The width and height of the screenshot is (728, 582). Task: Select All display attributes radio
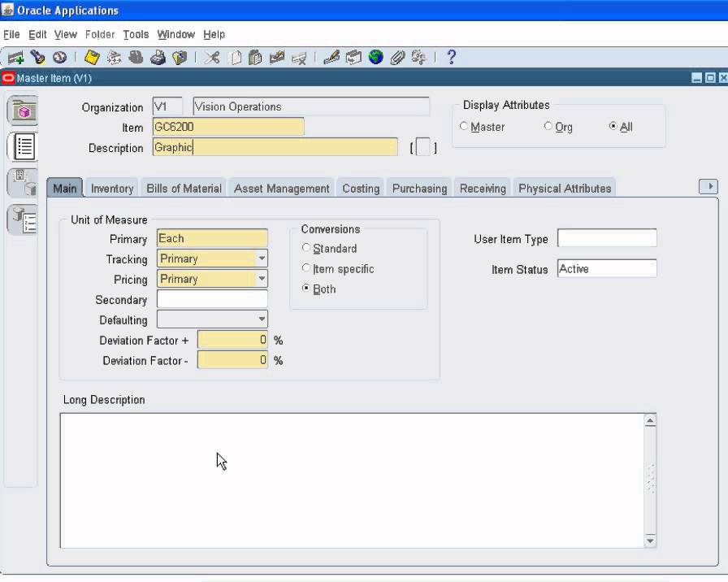click(x=613, y=126)
